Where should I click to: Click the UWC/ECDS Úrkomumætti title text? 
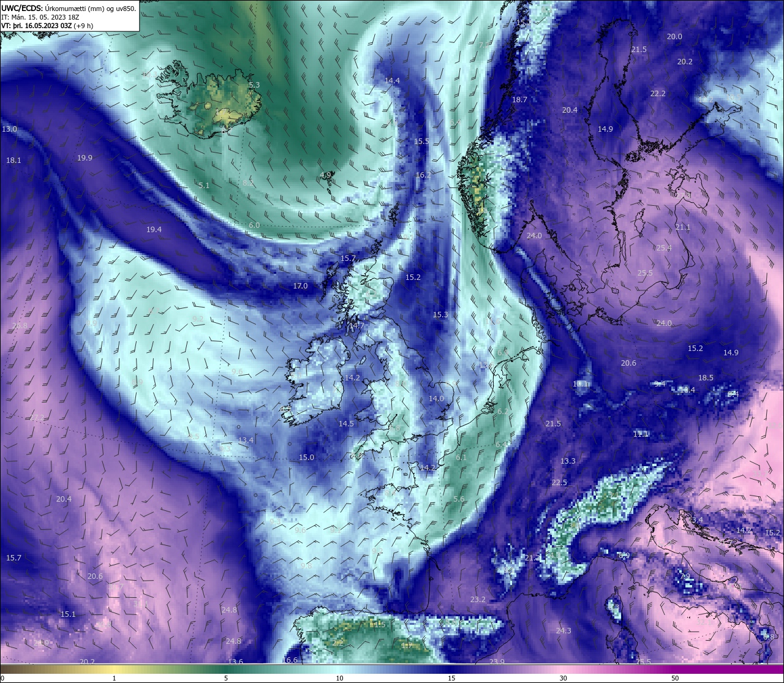tap(69, 9)
